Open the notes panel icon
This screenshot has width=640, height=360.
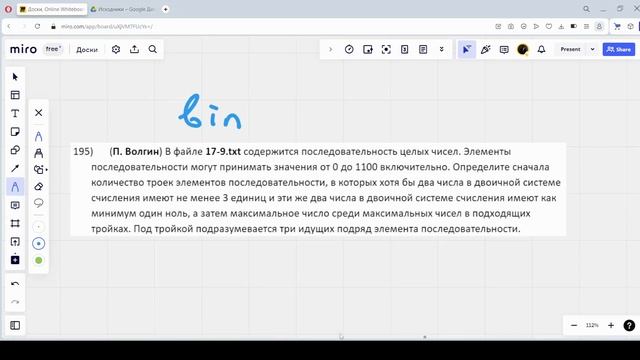(x=423, y=49)
